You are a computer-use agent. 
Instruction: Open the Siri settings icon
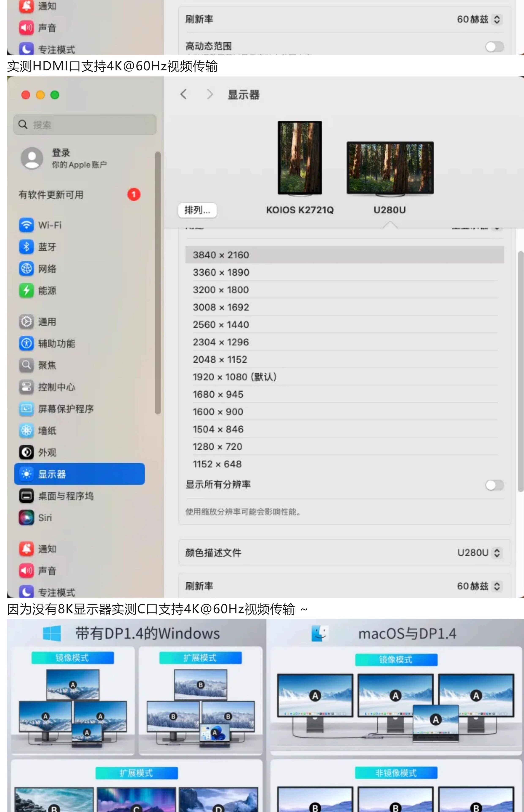(26, 517)
